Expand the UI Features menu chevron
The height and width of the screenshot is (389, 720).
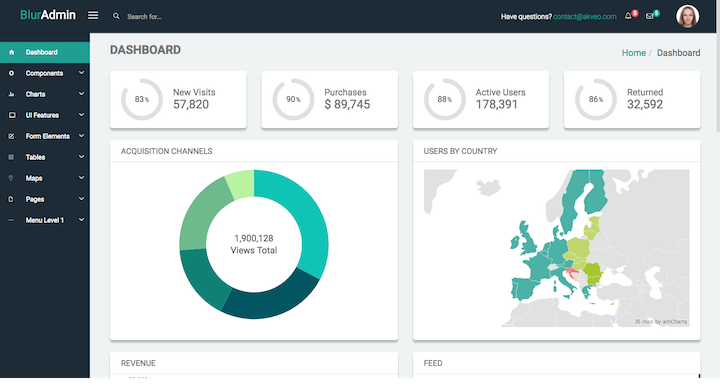[81, 115]
